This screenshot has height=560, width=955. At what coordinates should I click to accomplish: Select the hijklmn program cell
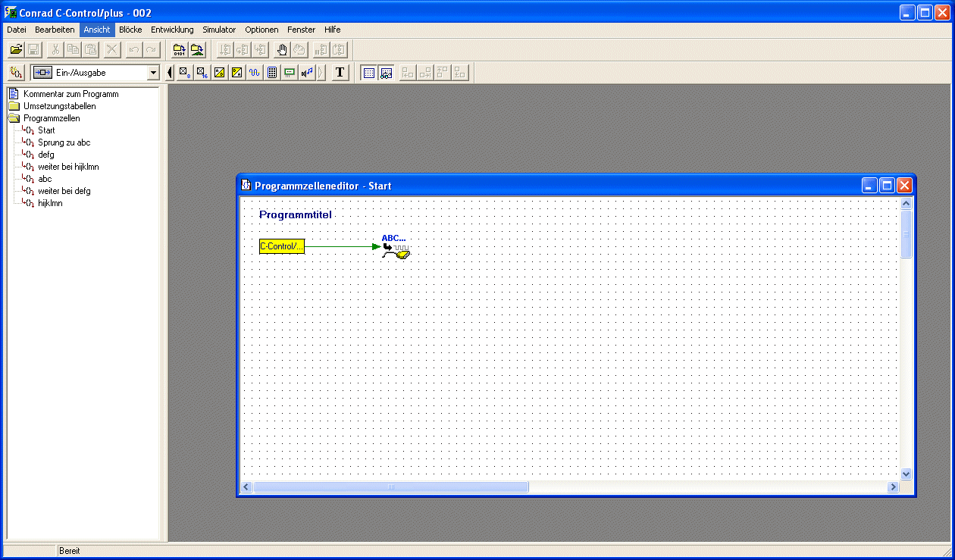coord(50,203)
